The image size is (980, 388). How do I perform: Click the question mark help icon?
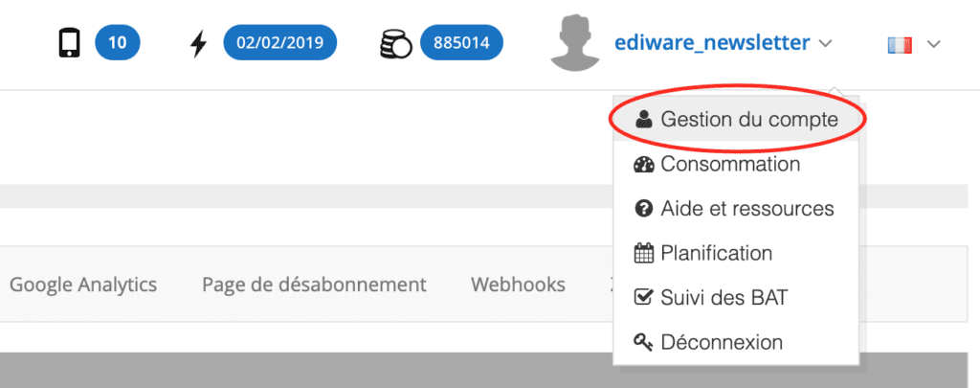coord(644,209)
